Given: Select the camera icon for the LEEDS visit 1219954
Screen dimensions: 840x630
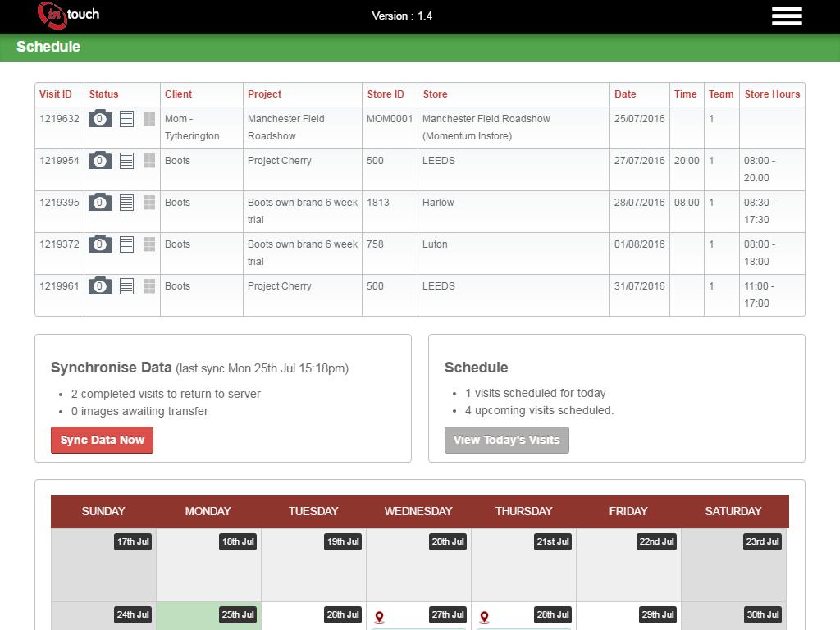Looking at the screenshot, I should pyautogui.click(x=99, y=161).
